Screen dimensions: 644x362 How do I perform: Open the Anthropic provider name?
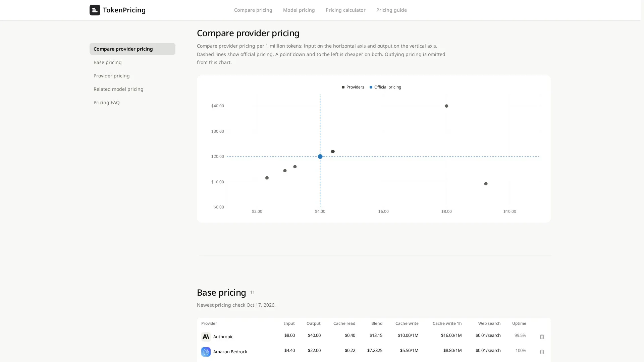tap(223, 337)
